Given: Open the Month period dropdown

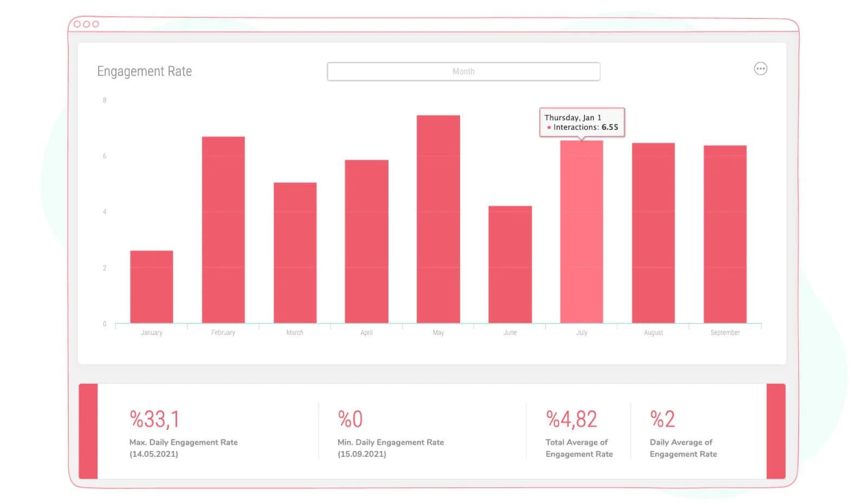Looking at the screenshot, I should 463,72.
